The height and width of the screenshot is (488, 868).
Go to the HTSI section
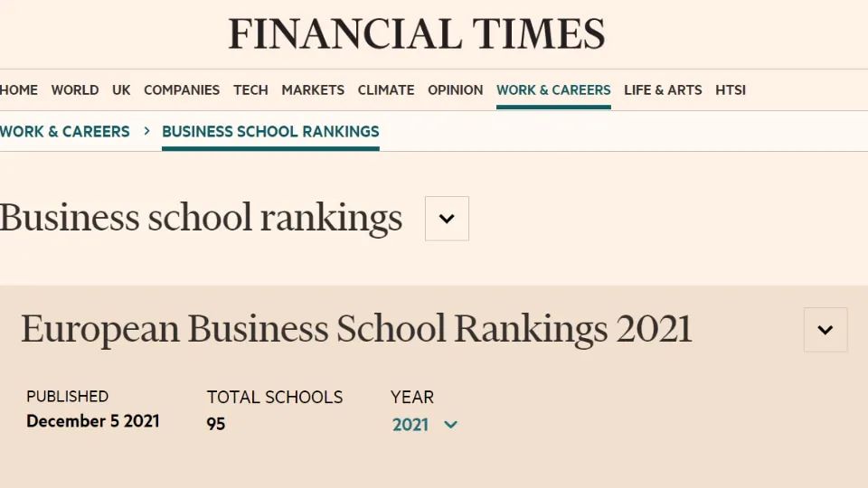731,89
